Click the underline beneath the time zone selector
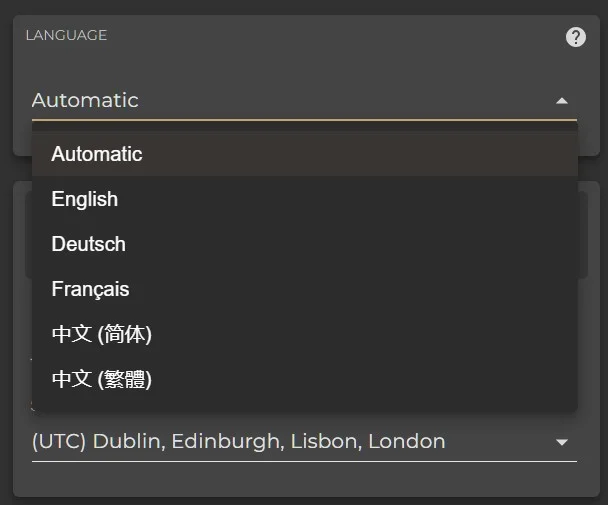 (x=304, y=462)
